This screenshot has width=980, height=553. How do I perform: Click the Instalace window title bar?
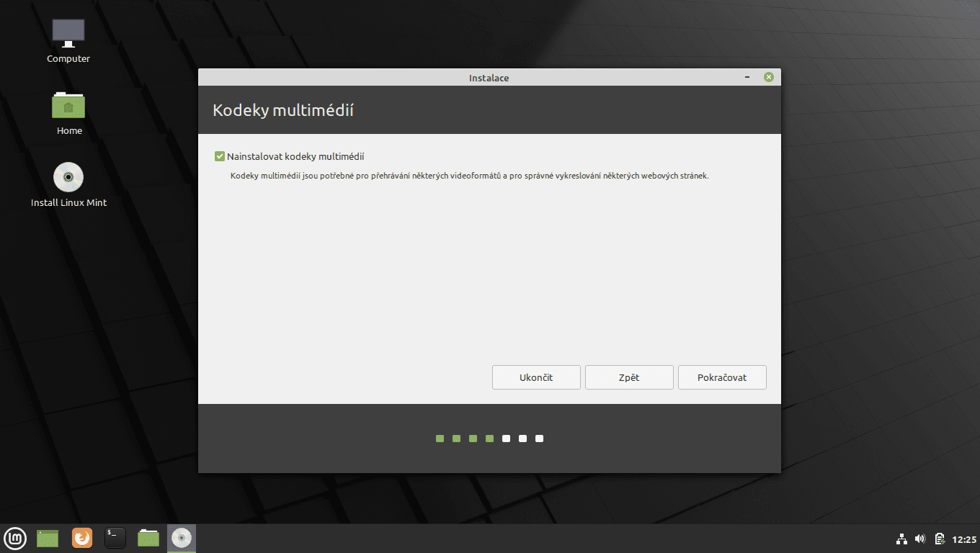coord(489,77)
